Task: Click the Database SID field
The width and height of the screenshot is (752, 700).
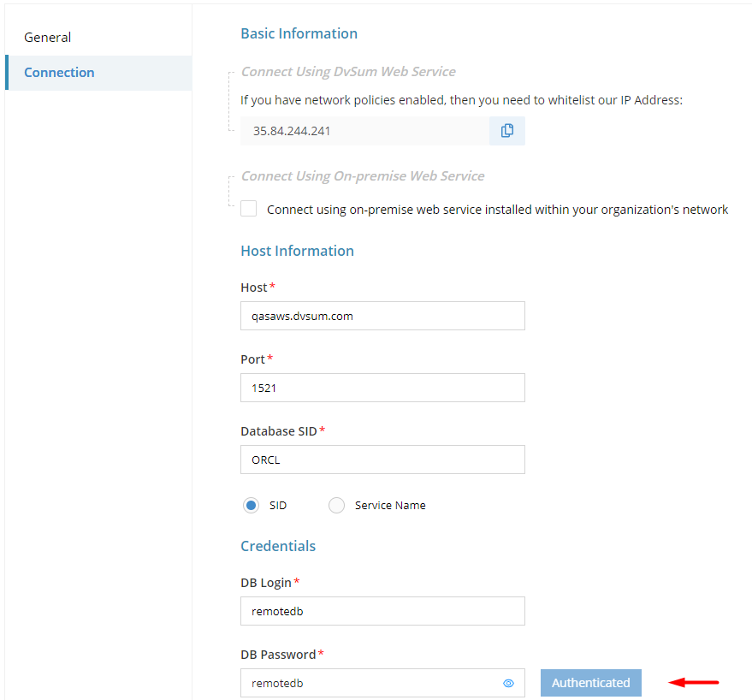Action: (x=382, y=460)
